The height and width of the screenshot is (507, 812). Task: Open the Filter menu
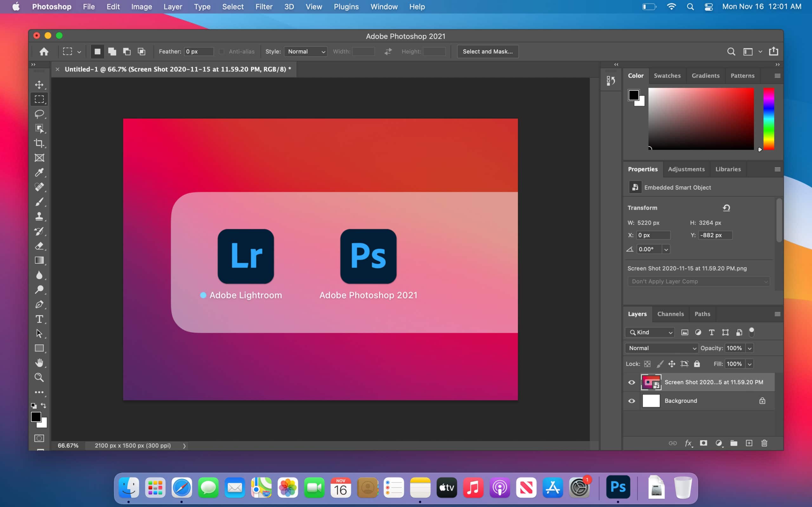click(264, 6)
